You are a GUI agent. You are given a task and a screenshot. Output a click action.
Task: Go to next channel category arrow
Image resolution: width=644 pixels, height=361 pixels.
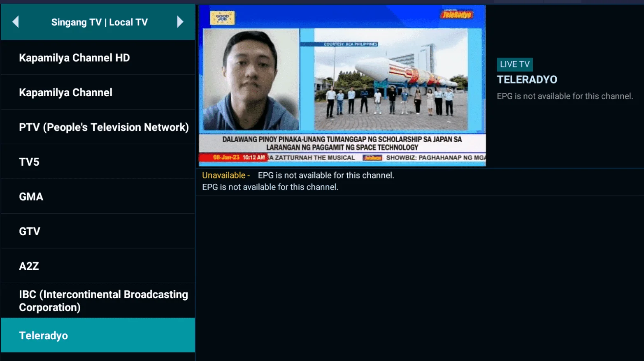(180, 22)
